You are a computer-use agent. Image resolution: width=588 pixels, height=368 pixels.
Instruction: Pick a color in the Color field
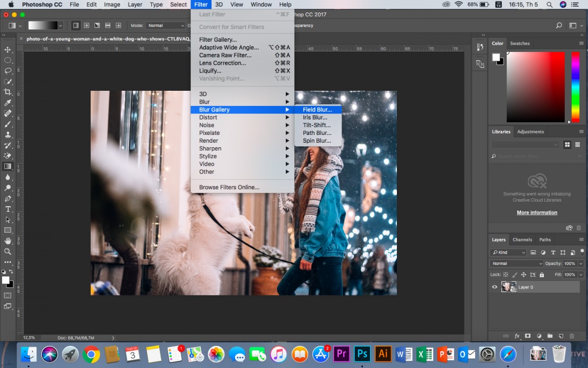pyautogui.click(x=536, y=87)
